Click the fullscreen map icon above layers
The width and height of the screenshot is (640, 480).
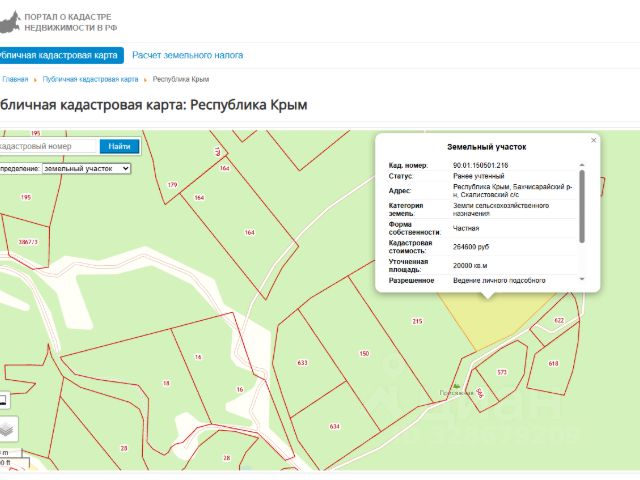(3, 400)
